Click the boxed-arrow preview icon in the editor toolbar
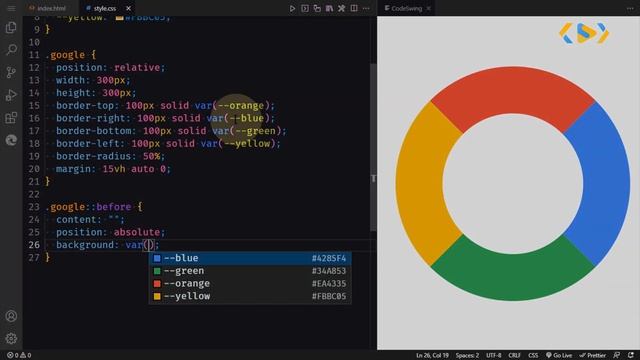 point(305,8)
